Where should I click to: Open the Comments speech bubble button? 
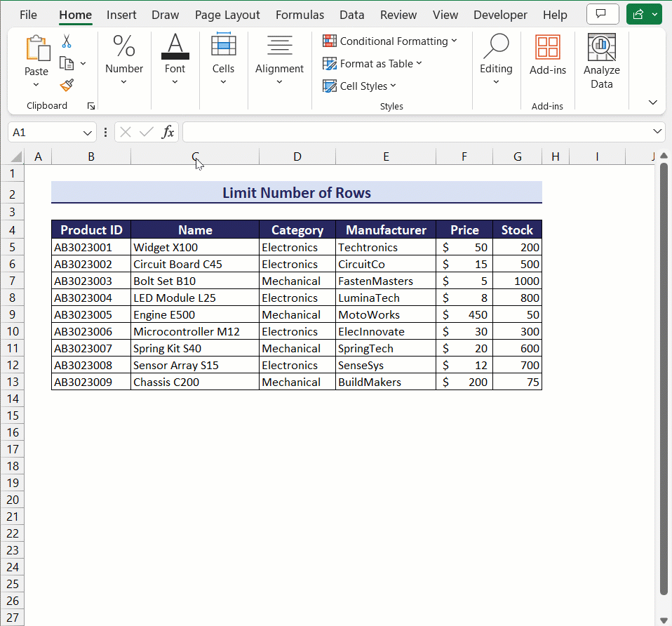tap(603, 14)
